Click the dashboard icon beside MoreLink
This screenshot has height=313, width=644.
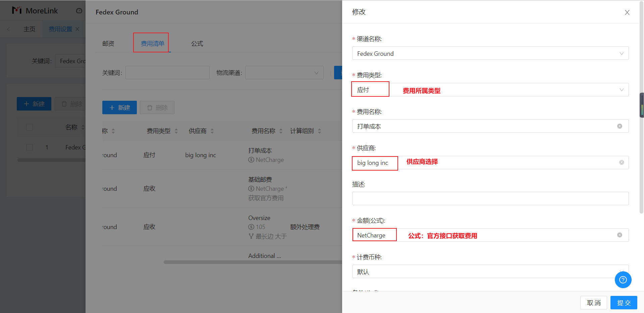tap(79, 11)
